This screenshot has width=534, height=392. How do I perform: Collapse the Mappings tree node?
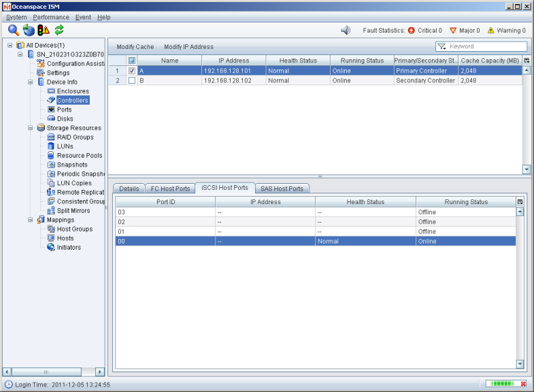31,220
